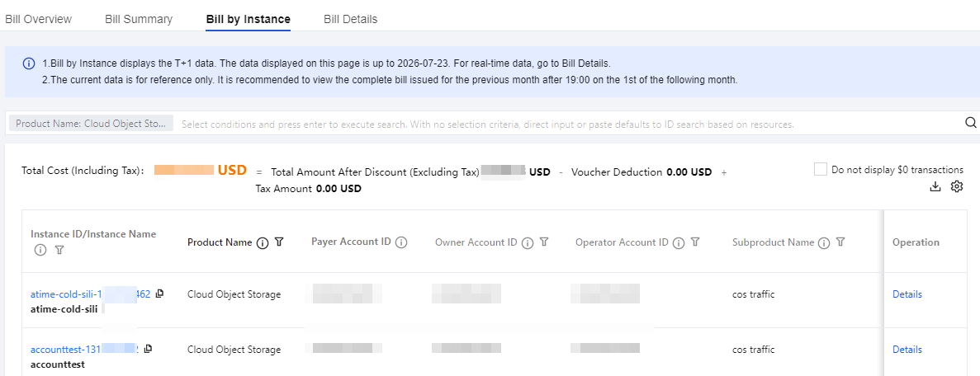
Task: Open column settings gear icon
Action: (x=956, y=186)
